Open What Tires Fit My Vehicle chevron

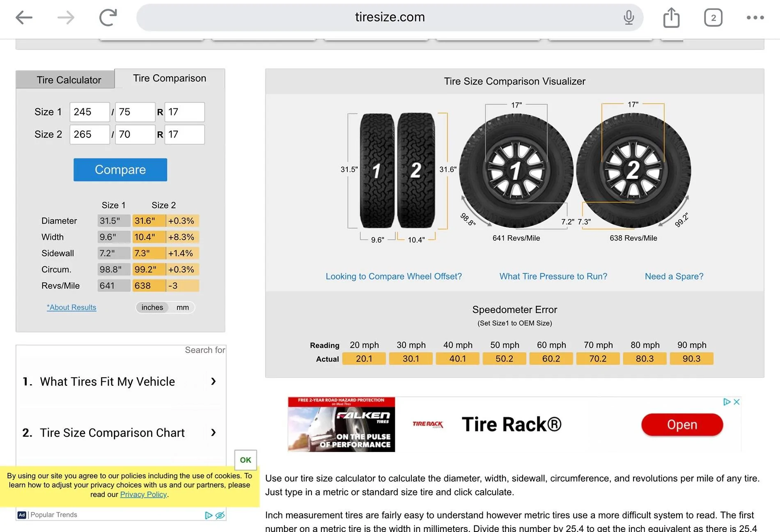point(213,381)
